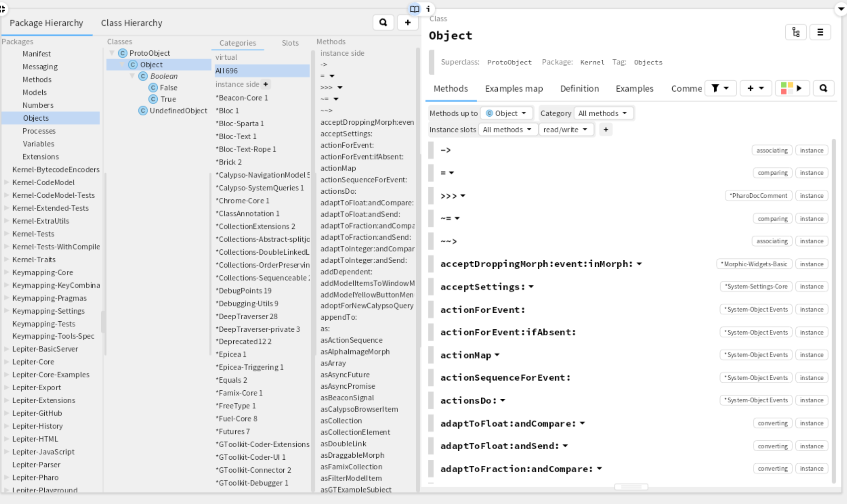Select the Processes package tag

pos(39,131)
